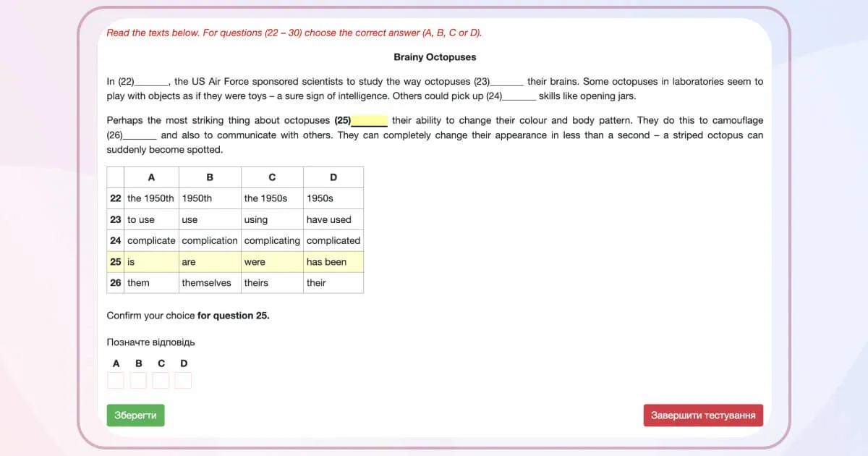Screen dimensions: 868x456
Task: Click 'the 1950s' option in row 22
Action: point(265,198)
